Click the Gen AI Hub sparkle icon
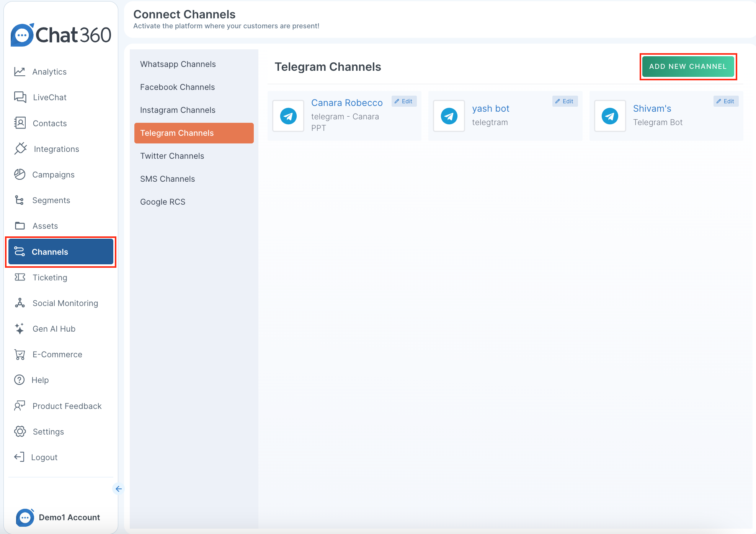Image resolution: width=756 pixels, height=534 pixels. (20, 329)
